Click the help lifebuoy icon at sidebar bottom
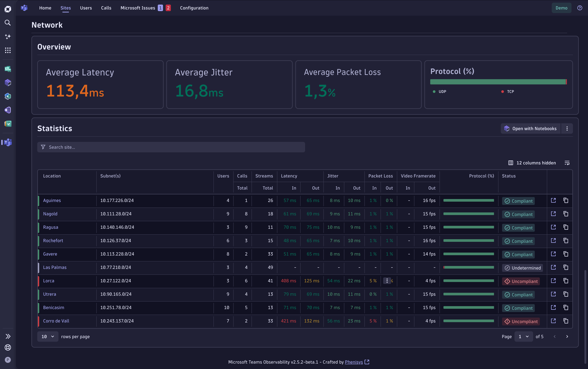The height and width of the screenshot is (369, 588). click(x=8, y=347)
